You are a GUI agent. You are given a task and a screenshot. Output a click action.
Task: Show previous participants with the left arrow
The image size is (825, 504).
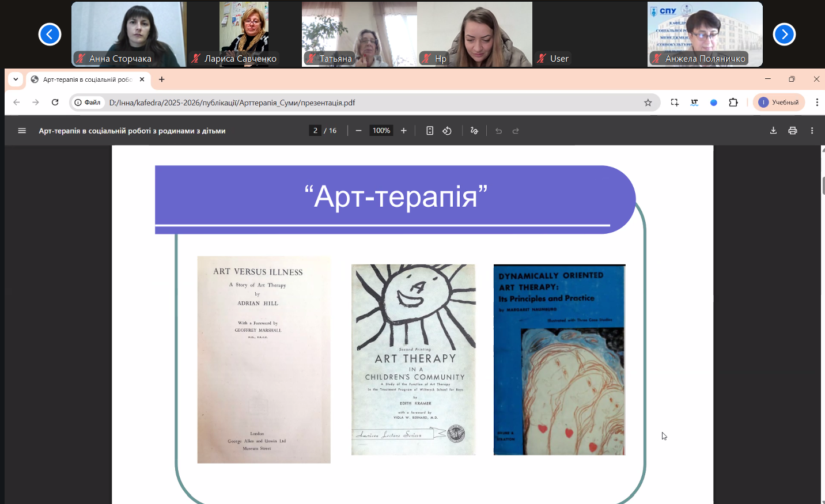click(50, 35)
